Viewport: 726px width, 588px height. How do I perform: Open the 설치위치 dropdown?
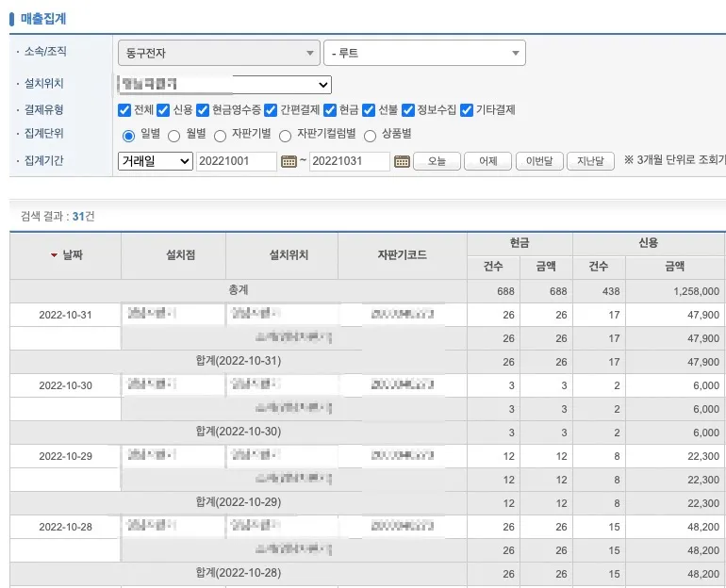click(224, 85)
